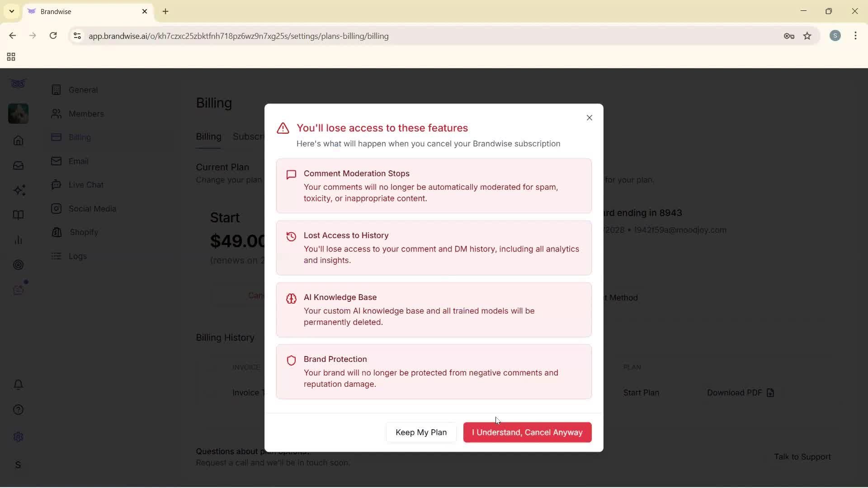Open the help question mark icon
This screenshot has height=488, width=868.
click(18, 409)
